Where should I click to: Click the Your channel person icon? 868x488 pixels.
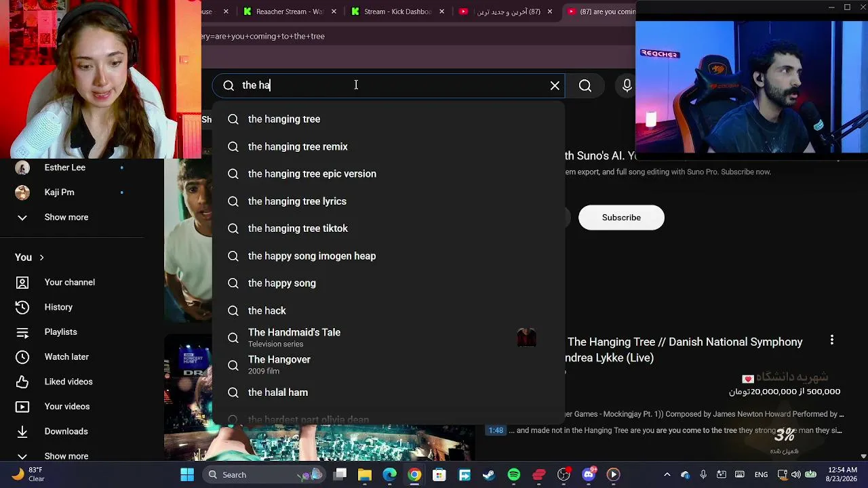click(x=22, y=283)
